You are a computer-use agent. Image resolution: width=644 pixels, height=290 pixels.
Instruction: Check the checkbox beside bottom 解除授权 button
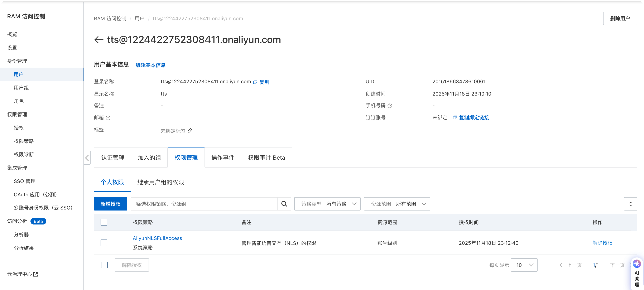pyautogui.click(x=104, y=265)
